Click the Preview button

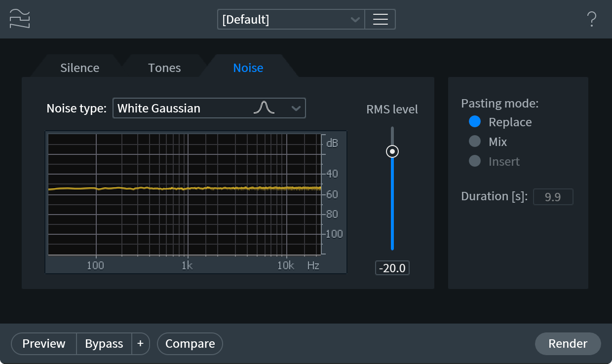(x=44, y=344)
